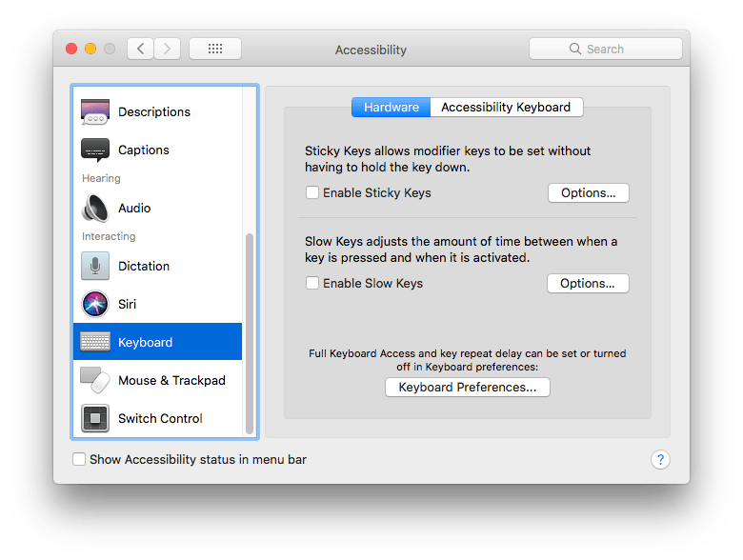Screen dimensions: 743x560
Task: Select the Captions icon in sidebar
Action: point(95,150)
